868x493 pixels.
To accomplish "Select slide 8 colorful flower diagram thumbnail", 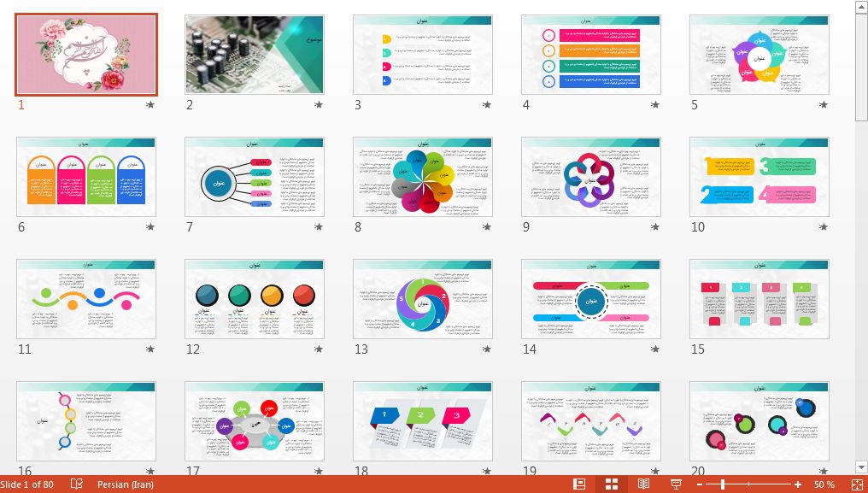I will (x=422, y=177).
